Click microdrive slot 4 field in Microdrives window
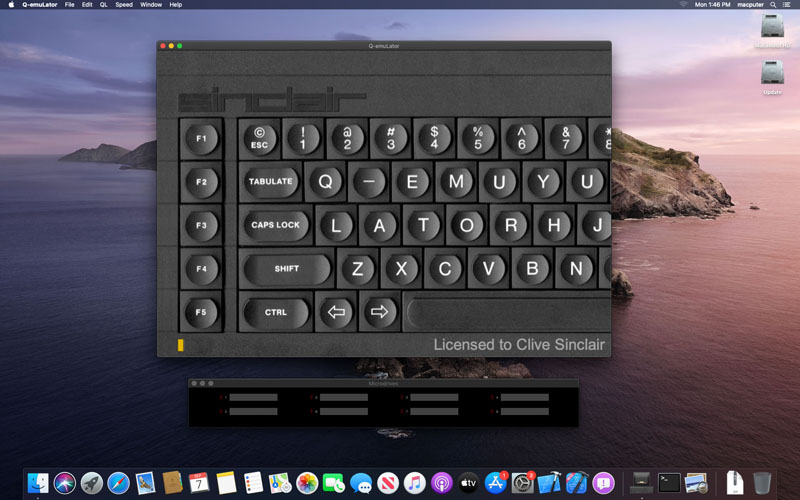800x500 pixels. click(x=524, y=397)
